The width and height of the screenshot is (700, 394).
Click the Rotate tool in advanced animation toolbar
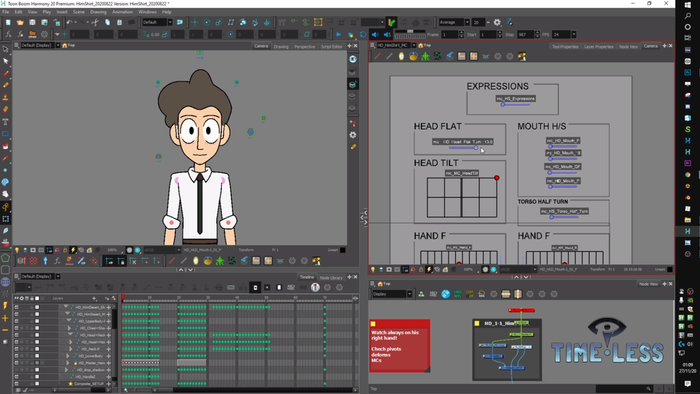[207, 22]
